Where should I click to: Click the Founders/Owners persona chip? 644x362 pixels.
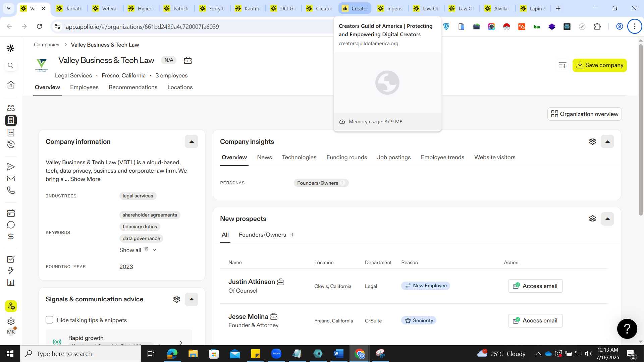click(x=321, y=183)
